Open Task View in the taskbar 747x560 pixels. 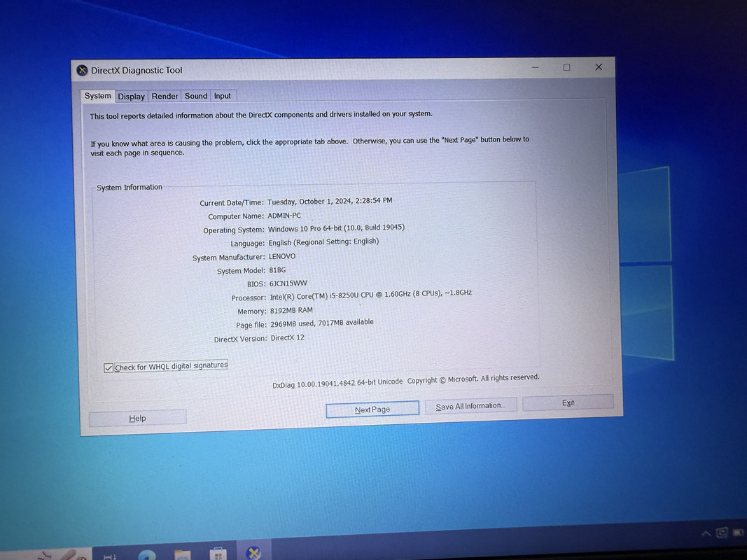coord(109,556)
